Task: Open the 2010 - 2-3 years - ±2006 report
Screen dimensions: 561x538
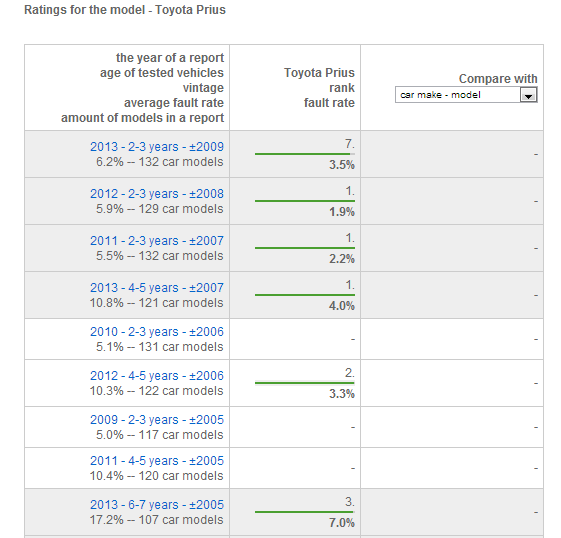Action: click(x=157, y=332)
